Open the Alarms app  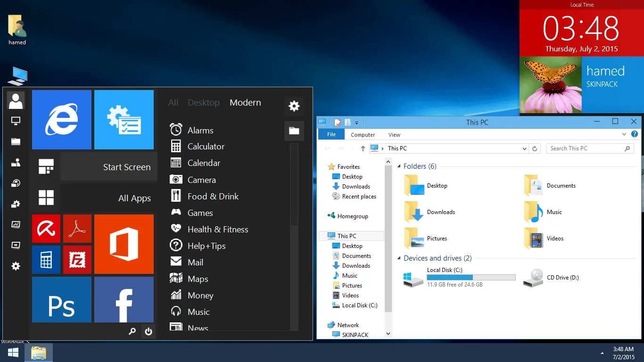(191, 130)
